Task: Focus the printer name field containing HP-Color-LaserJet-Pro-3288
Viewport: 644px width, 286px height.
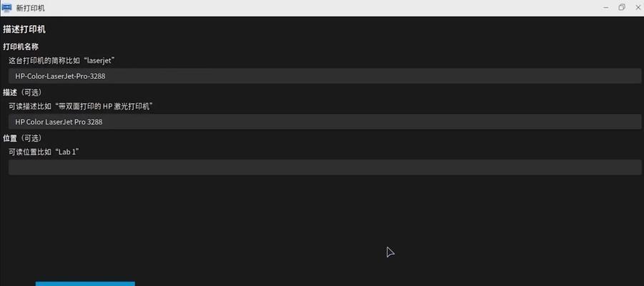Action: tap(325, 76)
